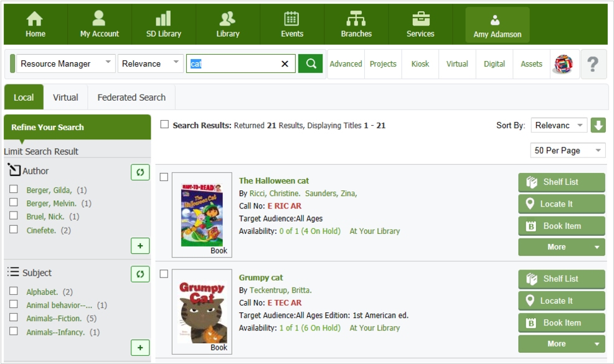Click Locate It for The Halloween cat
This screenshot has width=614, height=364.
(x=561, y=203)
